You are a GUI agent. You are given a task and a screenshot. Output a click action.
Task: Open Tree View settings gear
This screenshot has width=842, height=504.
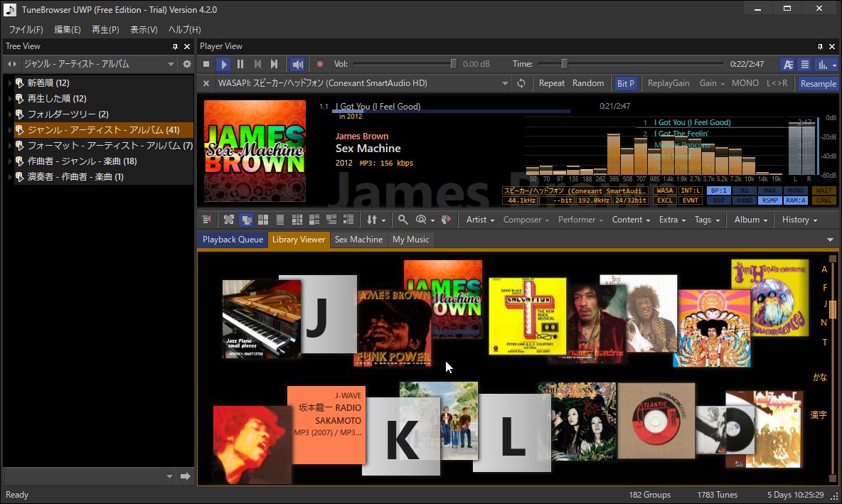(x=187, y=64)
